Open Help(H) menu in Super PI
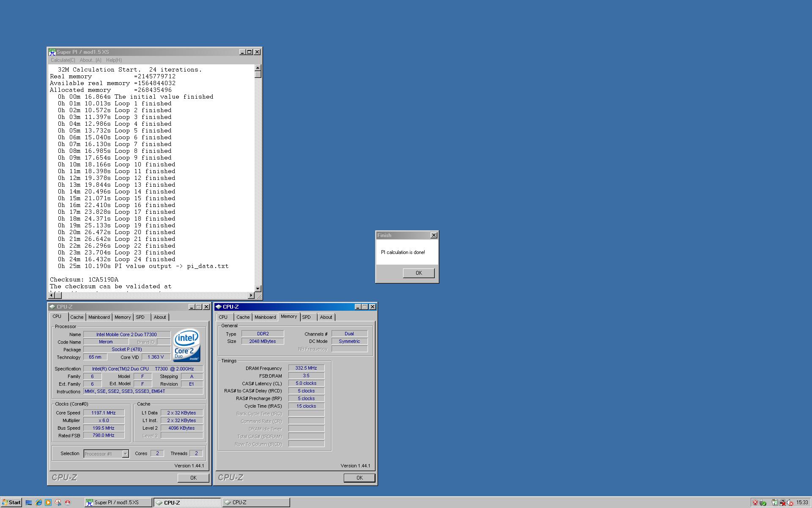This screenshot has height=508, width=812. [114, 60]
